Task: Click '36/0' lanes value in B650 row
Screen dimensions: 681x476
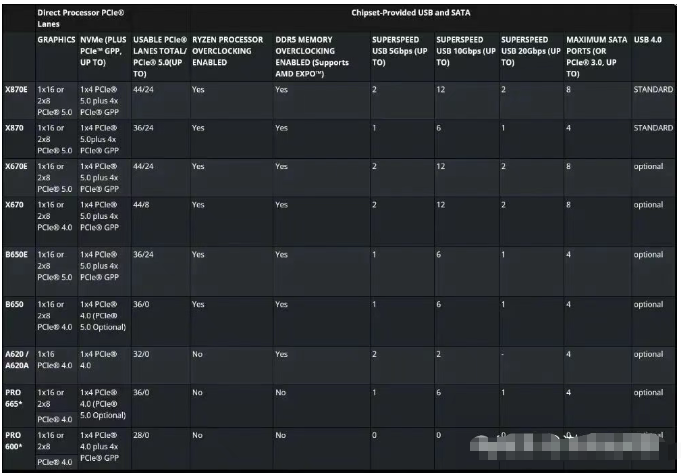Action: point(141,304)
